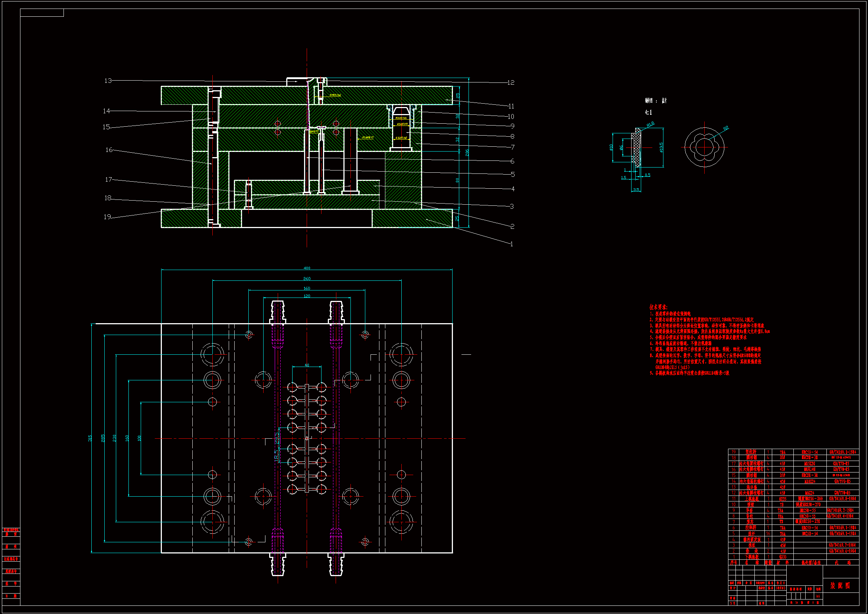Viewport: 868px width, 614px height.
Task: Click the Q235 material cell in row 11
Action: click(782, 499)
